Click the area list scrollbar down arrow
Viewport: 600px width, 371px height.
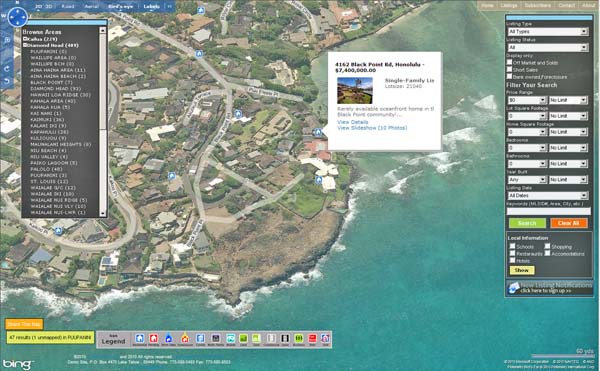pyautogui.click(x=103, y=213)
